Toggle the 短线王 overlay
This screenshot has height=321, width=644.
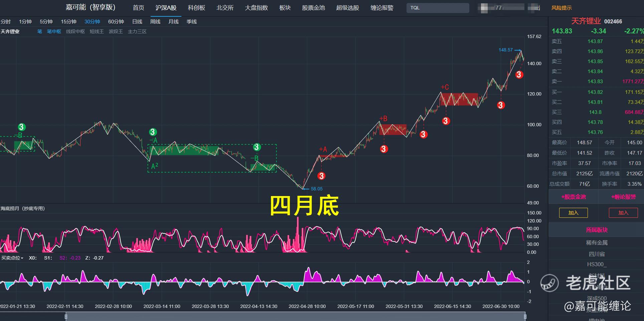coord(97,31)
